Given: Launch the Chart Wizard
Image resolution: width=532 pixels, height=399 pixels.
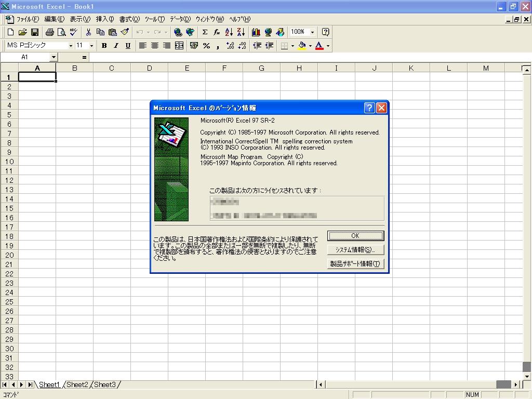Looking at the screenshot, I should [x=256, y=32].
